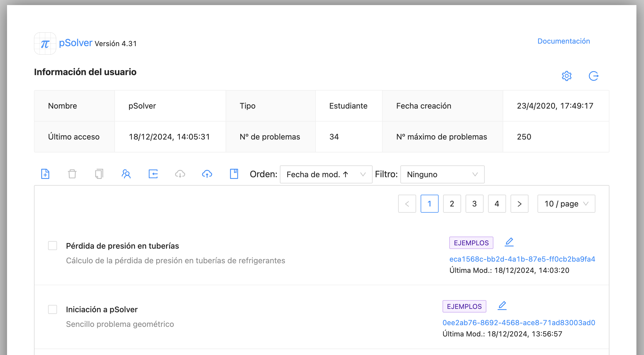Viewport: 644px width, 355px height.
Task: Open the Orden dropdown Fecha de mod.
Action: (326, 174)
